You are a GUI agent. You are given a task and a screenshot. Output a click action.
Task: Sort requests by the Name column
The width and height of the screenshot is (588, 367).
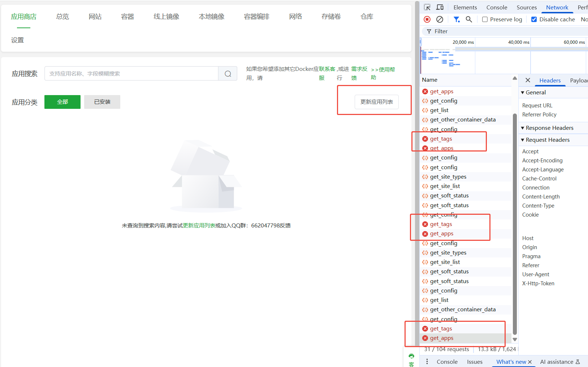pyautogui.click(x=430, y=80)
